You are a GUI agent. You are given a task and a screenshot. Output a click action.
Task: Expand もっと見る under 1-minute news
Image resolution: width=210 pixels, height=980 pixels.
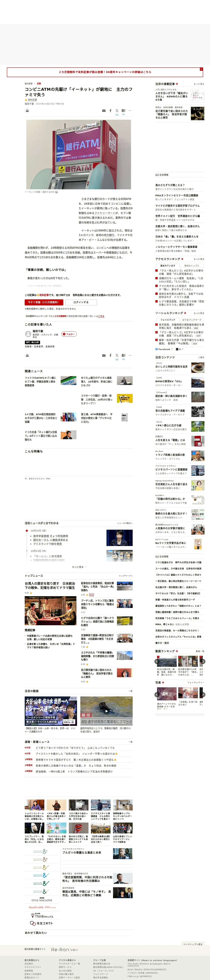79,567
